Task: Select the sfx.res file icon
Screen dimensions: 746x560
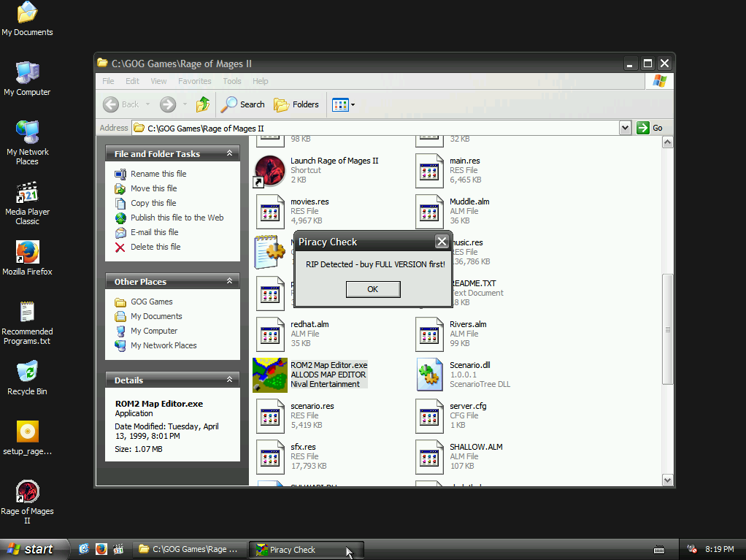Action: click(270, 457)
